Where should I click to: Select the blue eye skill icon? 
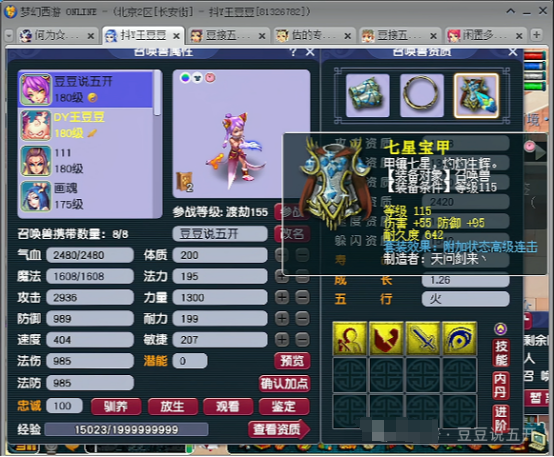(459, 338)
